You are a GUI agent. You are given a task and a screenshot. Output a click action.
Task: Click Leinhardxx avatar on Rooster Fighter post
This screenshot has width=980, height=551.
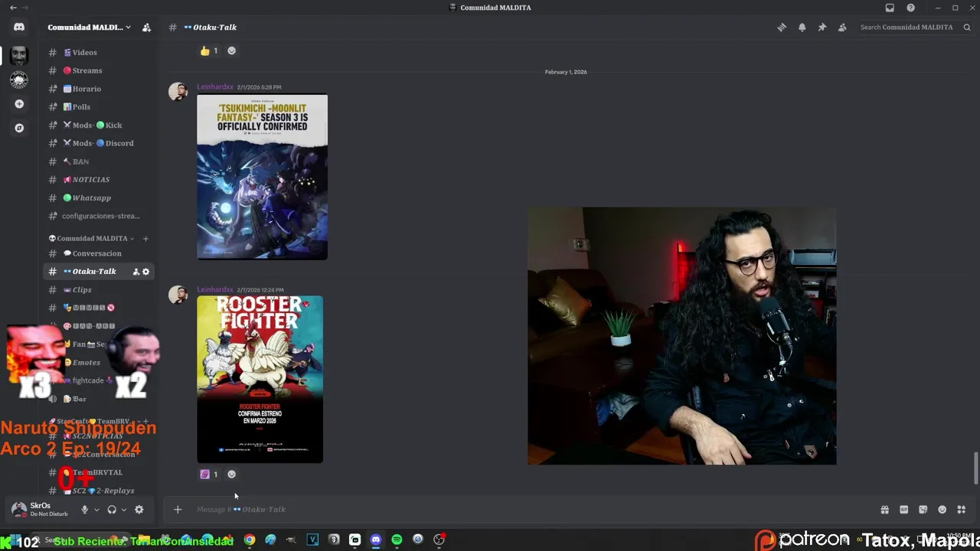pyautogui.click(x=178, y=295)
